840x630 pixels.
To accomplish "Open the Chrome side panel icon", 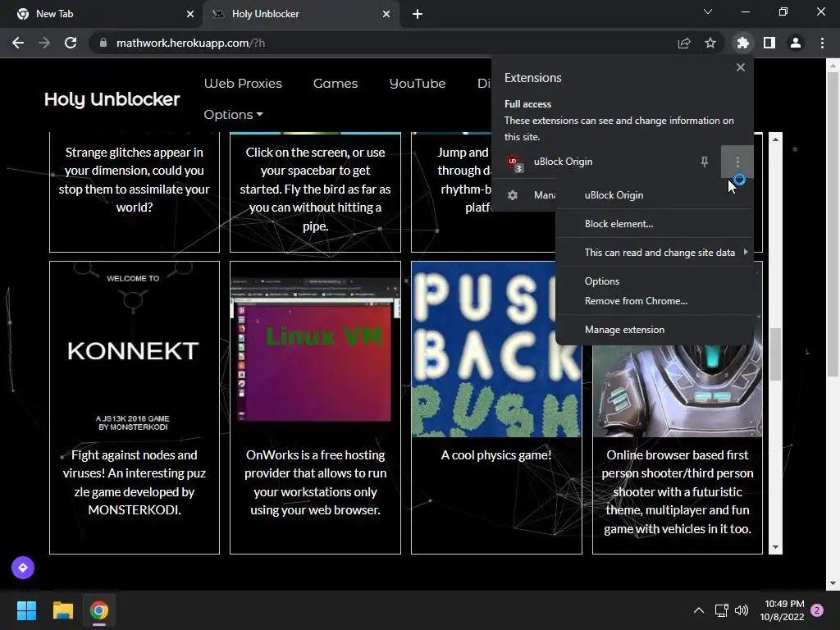I will point(769,43).
